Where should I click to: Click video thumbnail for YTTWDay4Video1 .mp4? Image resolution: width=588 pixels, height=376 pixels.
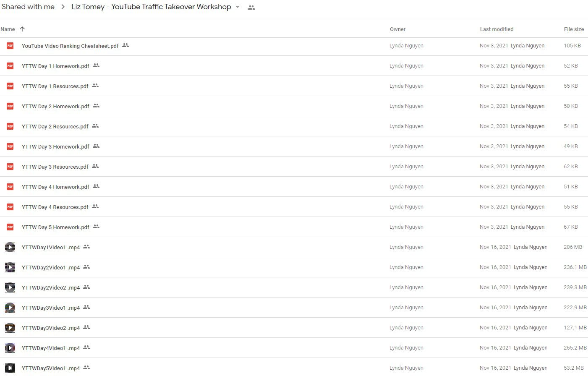click(x=10, y=348)
